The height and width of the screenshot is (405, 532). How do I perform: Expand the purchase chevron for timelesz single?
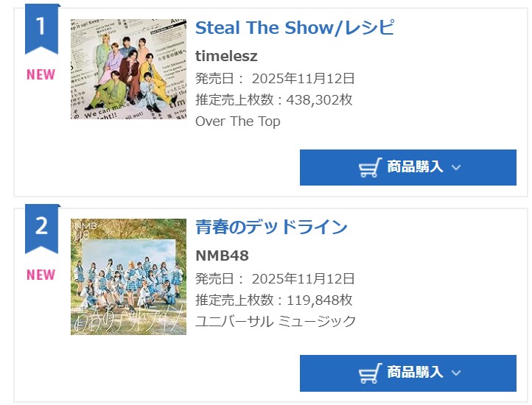click(x=456, y=168)
